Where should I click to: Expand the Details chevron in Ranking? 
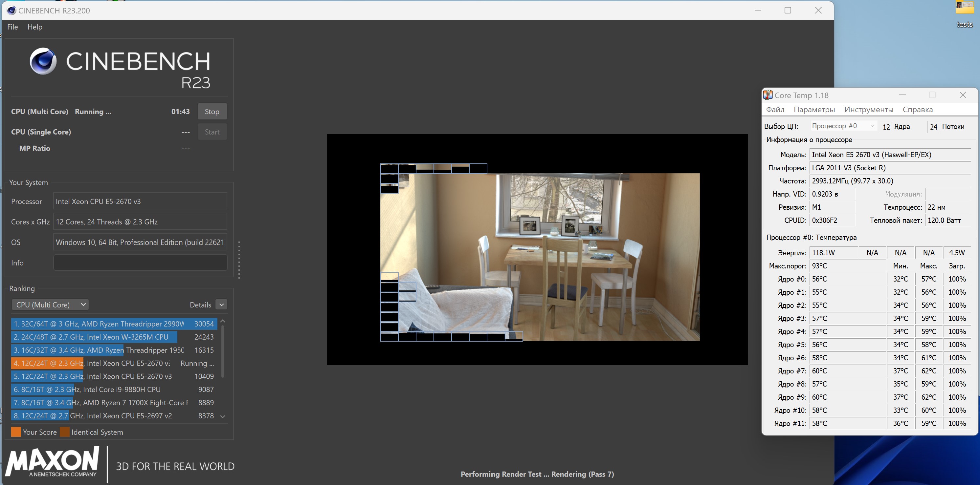[x=221, y=305]
